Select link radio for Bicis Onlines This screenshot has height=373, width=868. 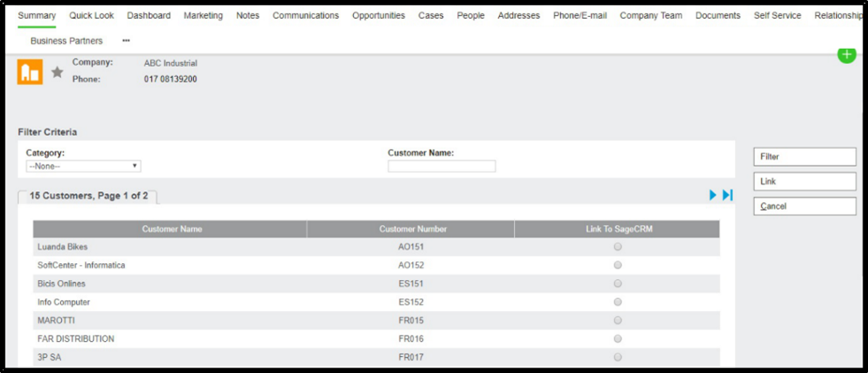point(618,284)
